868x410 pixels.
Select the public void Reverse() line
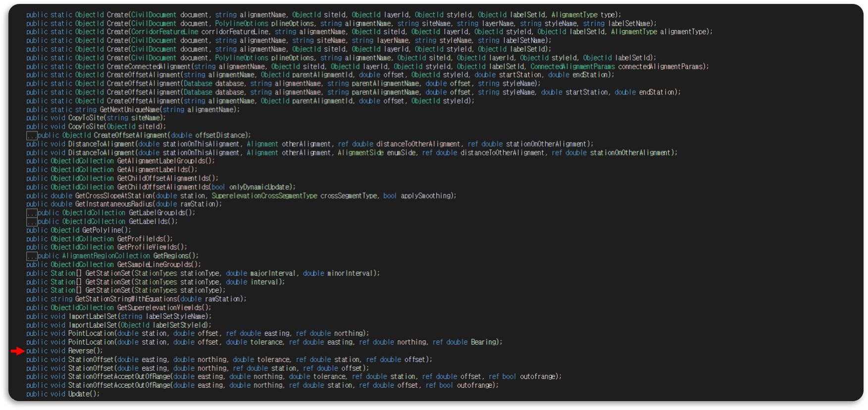click(x=64, y=351)
